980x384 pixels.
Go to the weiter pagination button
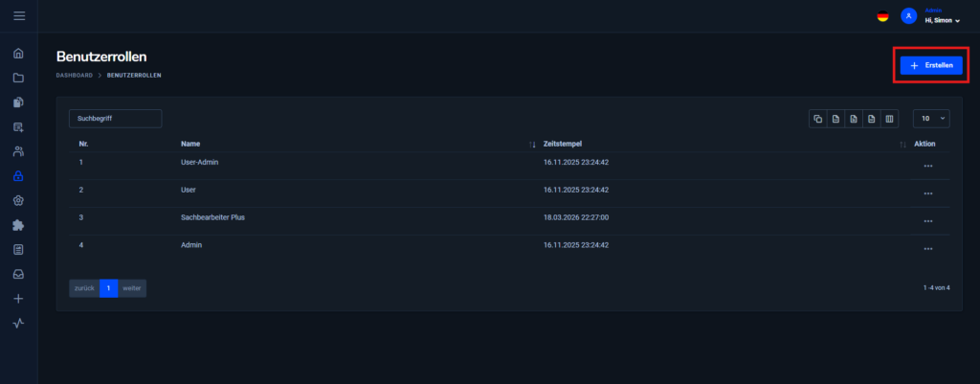point(132,288)
